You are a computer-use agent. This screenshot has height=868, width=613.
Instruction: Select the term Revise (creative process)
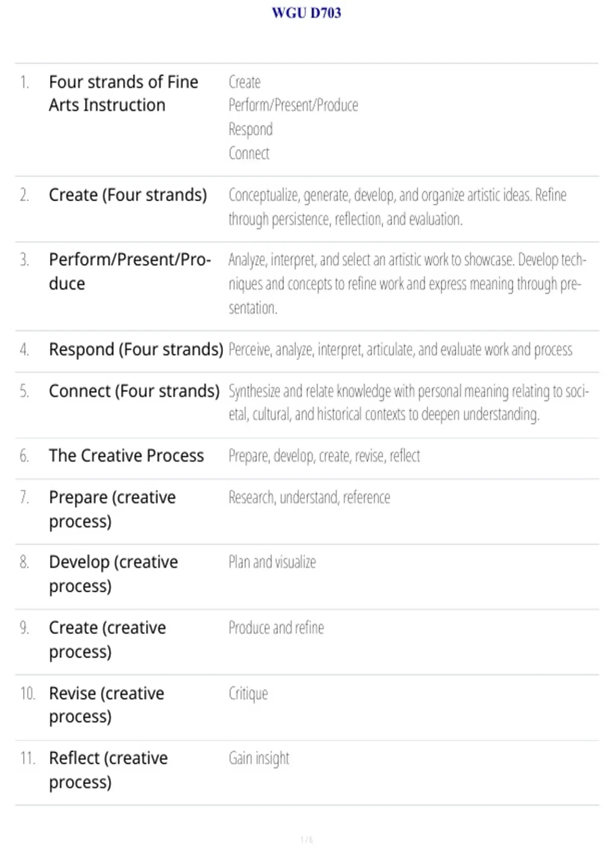[x=106, y=705]
